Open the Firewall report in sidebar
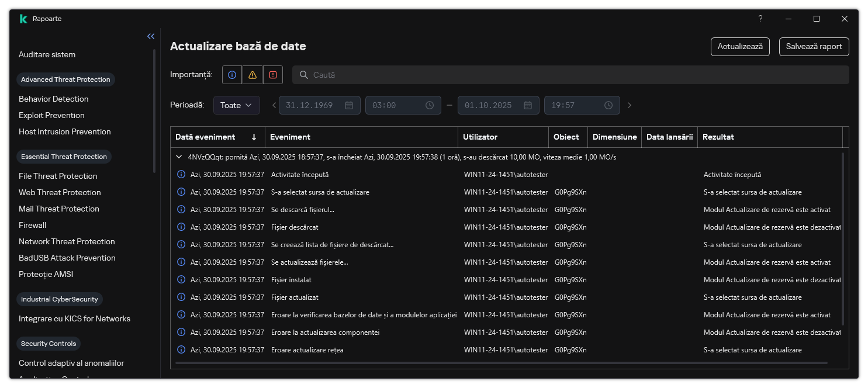 (x=33, y=225)
